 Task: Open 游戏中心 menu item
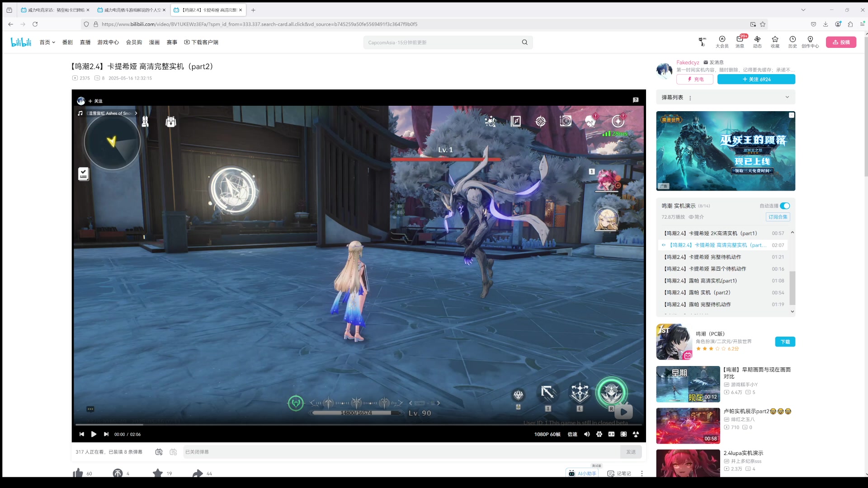[x=108, y=42]
